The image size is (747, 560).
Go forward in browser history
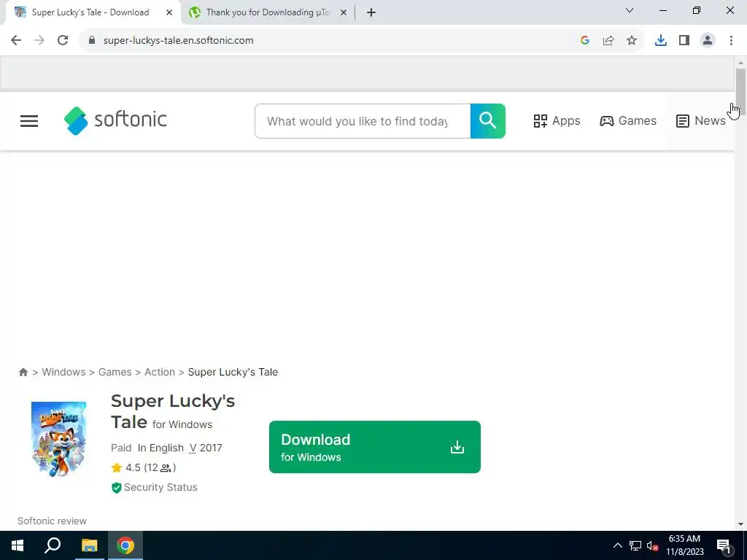(x=39, y=41)
